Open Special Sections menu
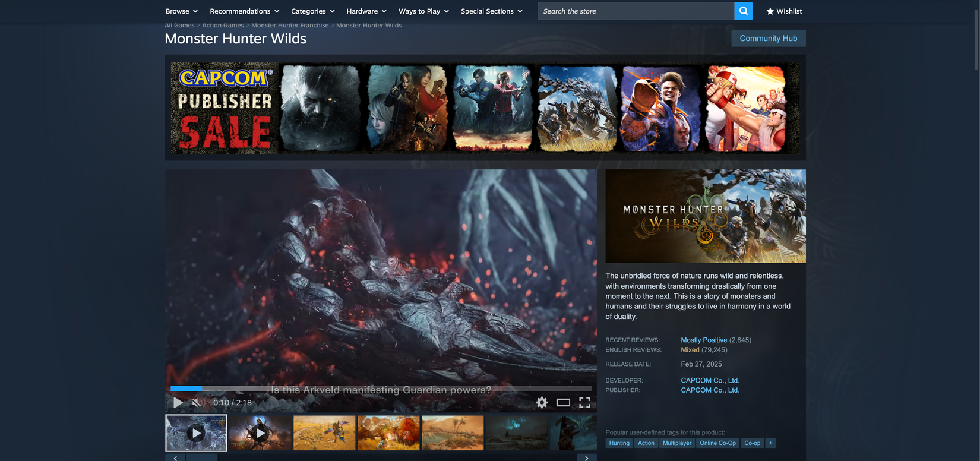Screen dimensions: 980x461 click(492, 11)
